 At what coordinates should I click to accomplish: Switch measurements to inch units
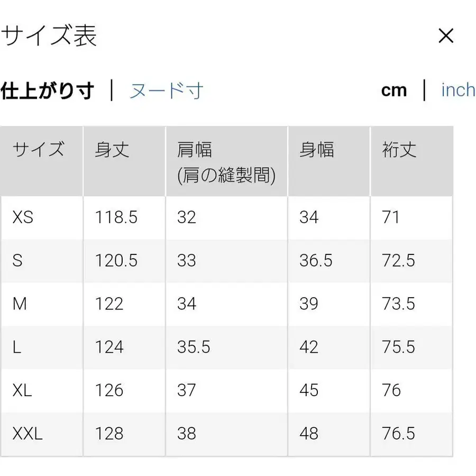(x=458, y=90)
